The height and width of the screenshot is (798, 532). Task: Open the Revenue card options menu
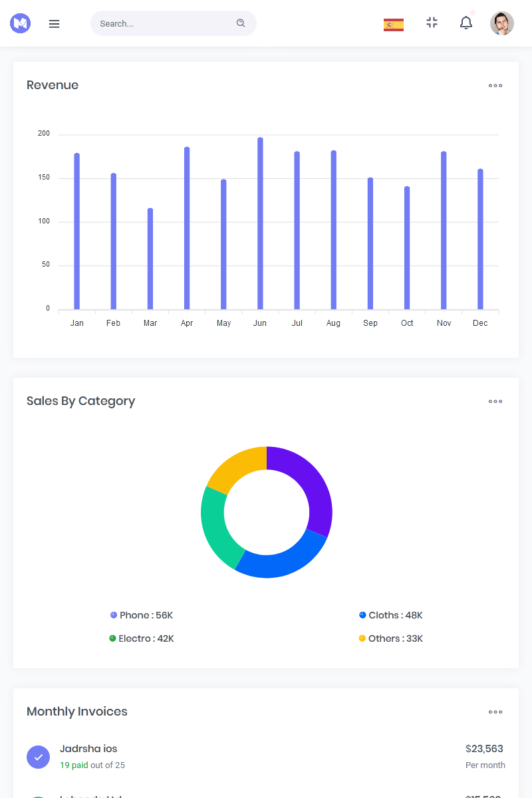(x=495, y=85)
